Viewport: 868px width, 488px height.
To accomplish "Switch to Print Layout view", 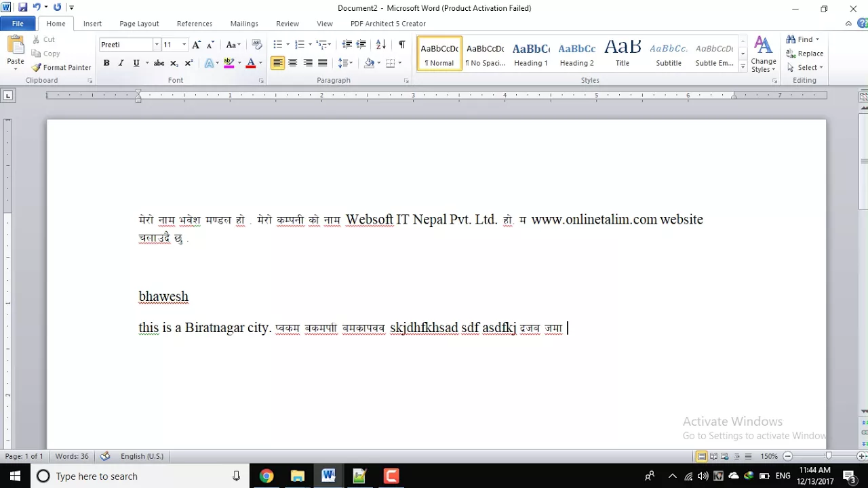I will tap(701, 456).
